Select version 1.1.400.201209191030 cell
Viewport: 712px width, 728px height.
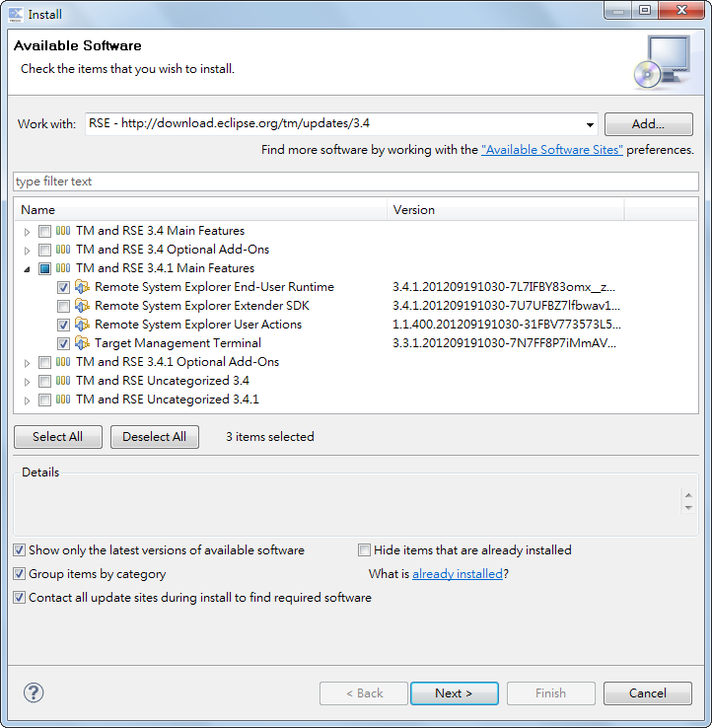click(506, 325)
